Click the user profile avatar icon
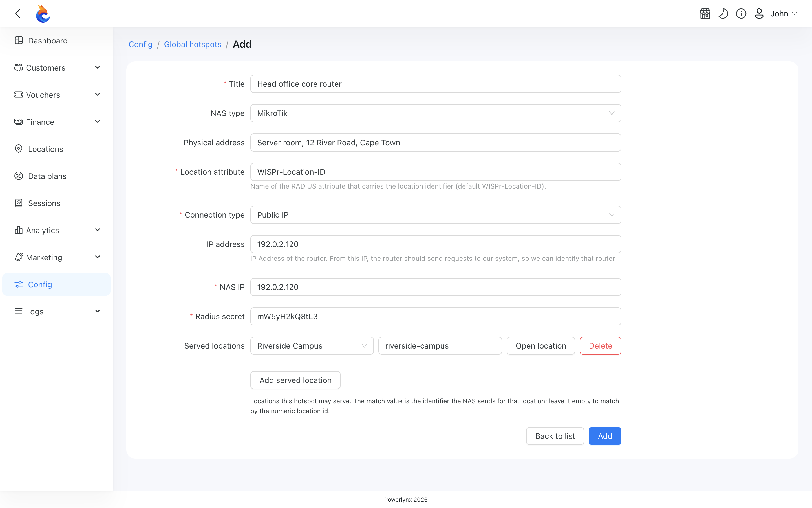The image size is (812, 508). point(759,14)
